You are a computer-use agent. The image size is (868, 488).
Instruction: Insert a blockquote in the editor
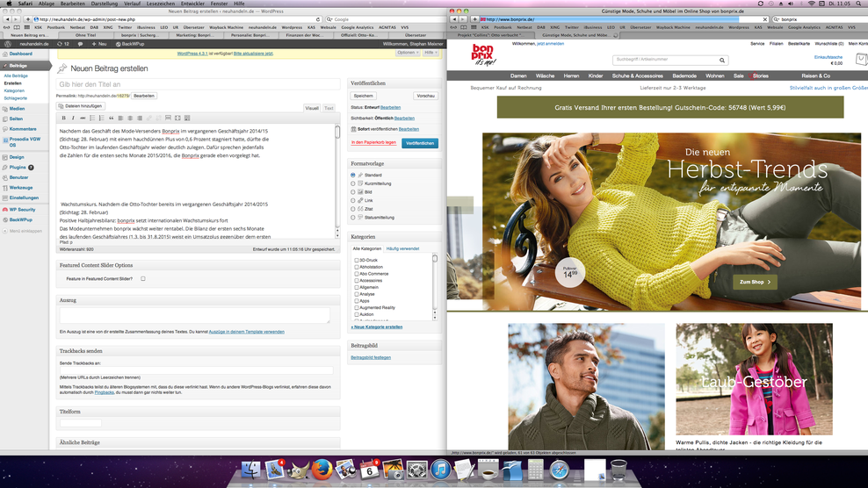coord(111,118)
